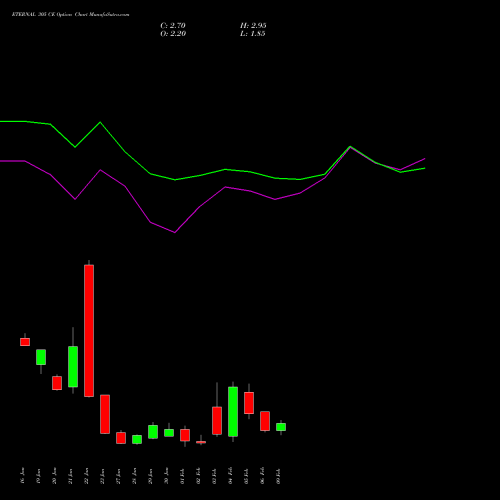Click the 20 Jan date axis label
This screenshot has height=500, width=500.
[x=54, y=476]
